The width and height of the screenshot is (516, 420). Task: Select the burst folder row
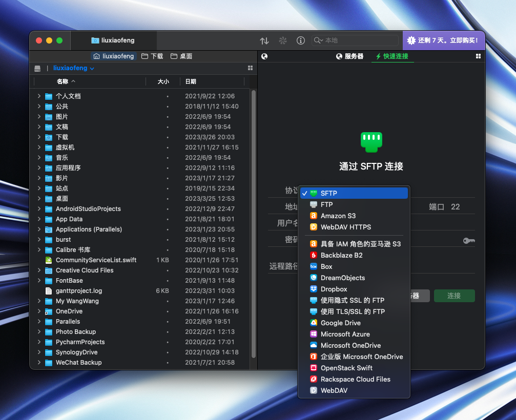coord(140,239)
